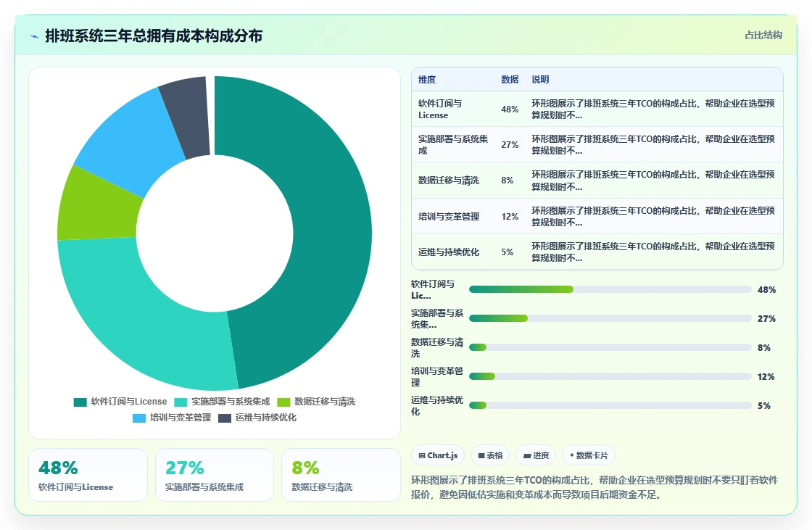Click the 占比结构 label in the header
The width and height of the screenshot is (812, 530).
click(x=763, y=36)
